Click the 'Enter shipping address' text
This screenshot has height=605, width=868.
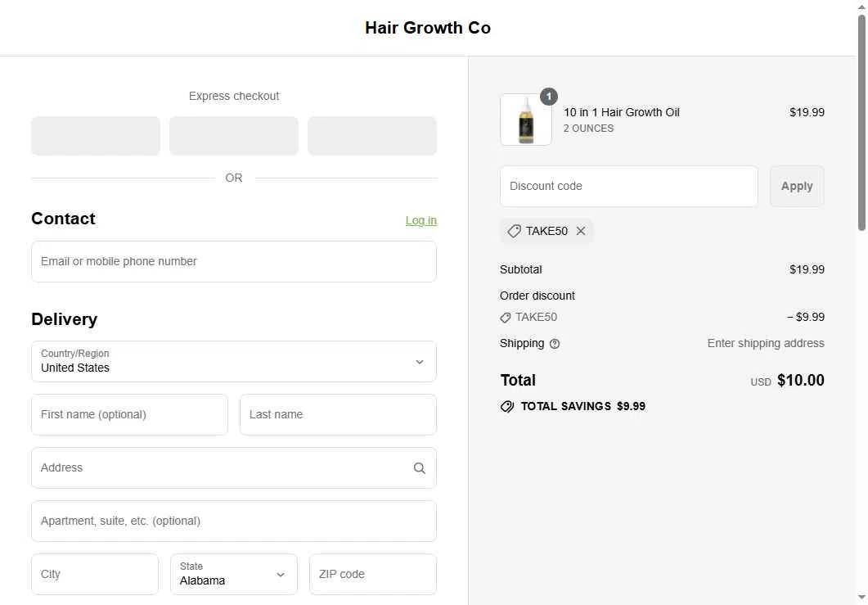coord(766,344)
